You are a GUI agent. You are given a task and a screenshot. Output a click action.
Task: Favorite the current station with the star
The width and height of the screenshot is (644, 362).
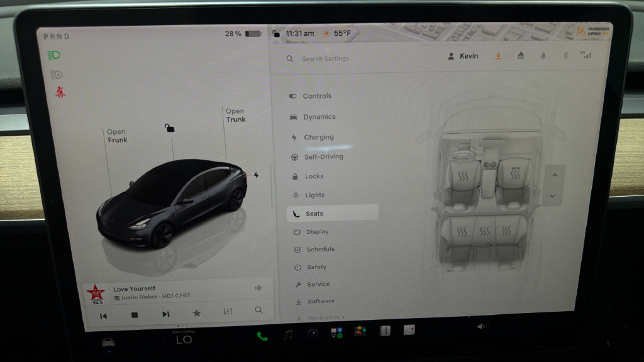(x=197, y=313)
